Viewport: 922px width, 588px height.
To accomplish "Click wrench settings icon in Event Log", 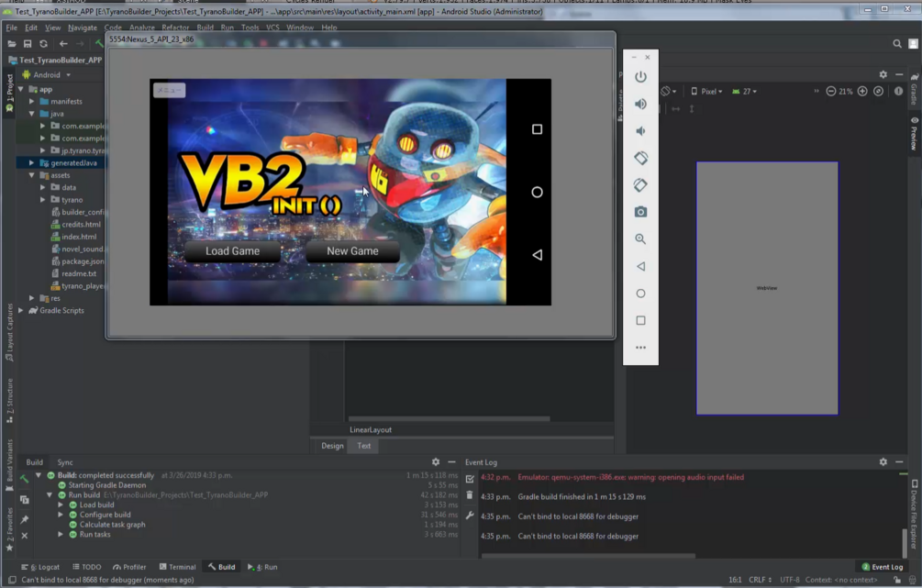I will pyautogui.click(x=469, y=516).
